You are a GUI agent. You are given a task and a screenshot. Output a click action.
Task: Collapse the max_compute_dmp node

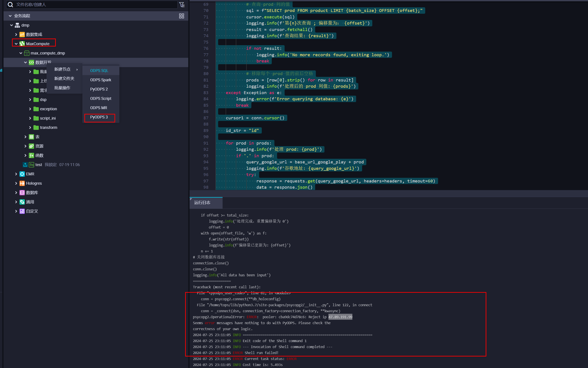pyautogui.click(x=21, y=53)
